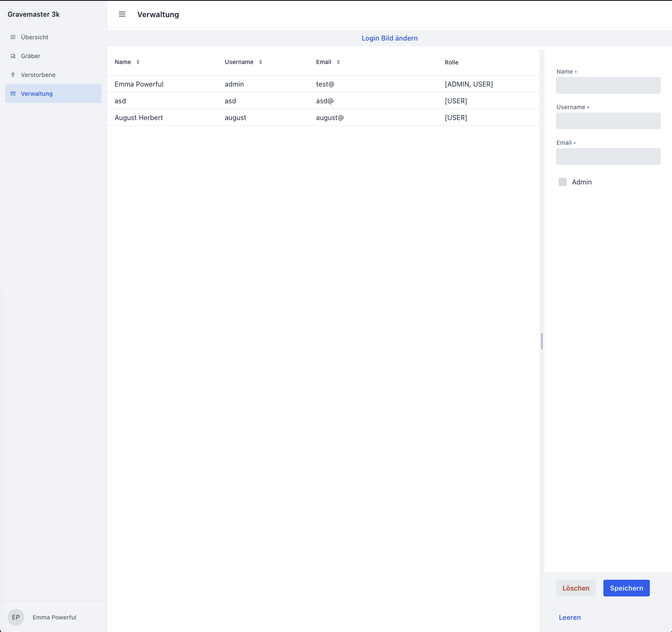Click the Login Bild ändern link
The width and height of the screenshot is (672, 632).
(x=390, y=38)
